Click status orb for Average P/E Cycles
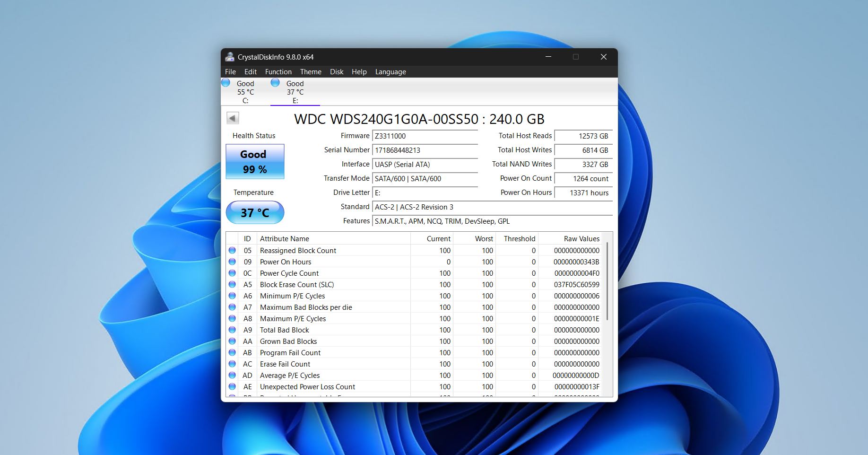The height and width of the screenshot is (455, 868). 232,375
